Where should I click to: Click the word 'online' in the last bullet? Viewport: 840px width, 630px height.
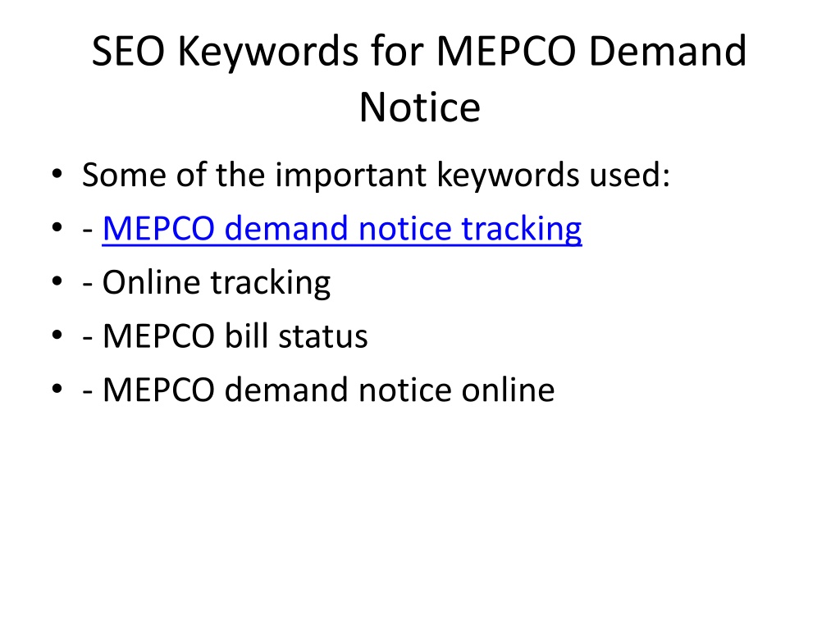coord(508,390)
